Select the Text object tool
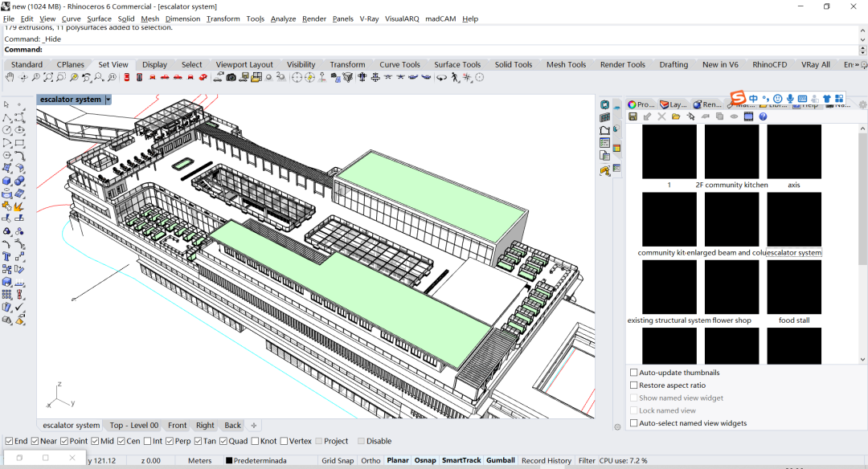868x469 pixels. 7,257
